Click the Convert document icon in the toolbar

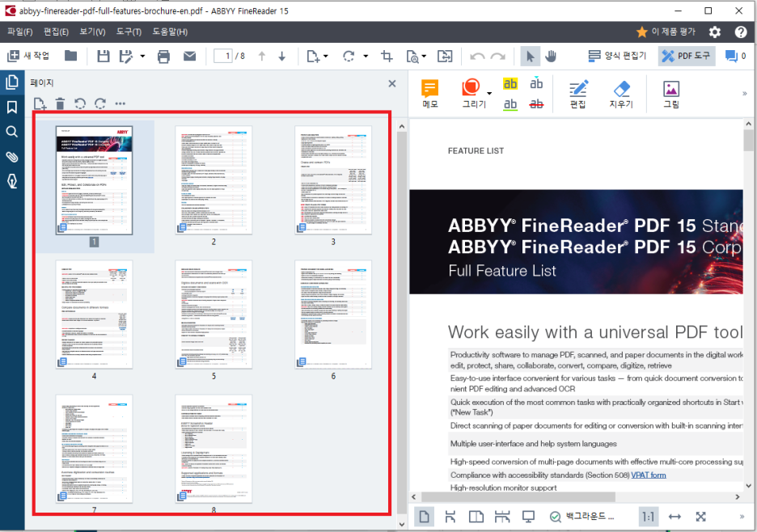pyautogui.click(x=445, y=57)
